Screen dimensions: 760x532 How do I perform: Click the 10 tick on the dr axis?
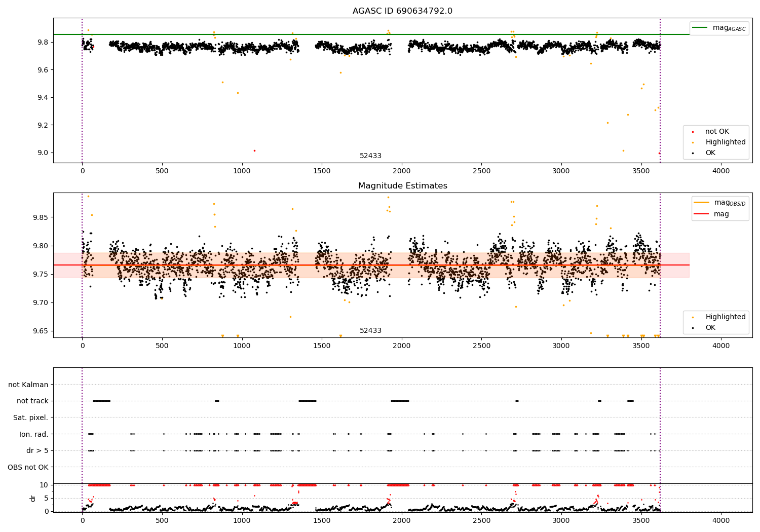coord(44,485)
